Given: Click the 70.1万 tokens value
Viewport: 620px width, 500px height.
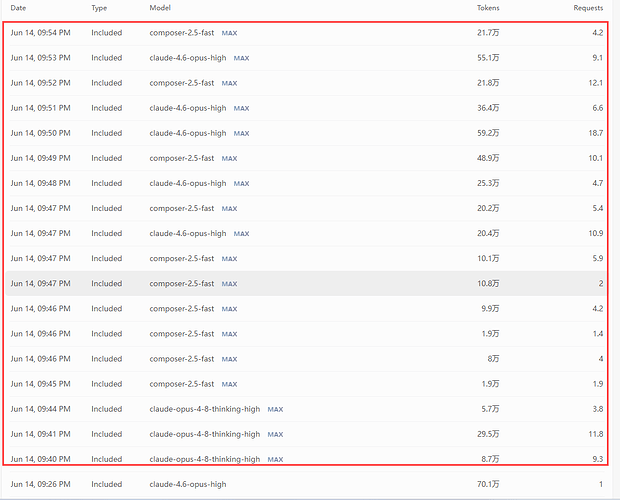Looking at the screenshot, I should tap(488, 484).
